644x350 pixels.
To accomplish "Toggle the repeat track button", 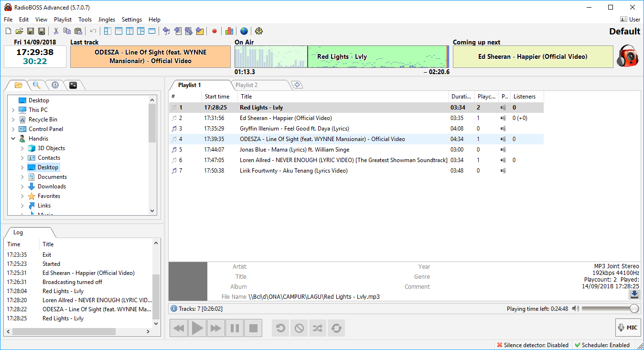I will [x=280, y=328].
